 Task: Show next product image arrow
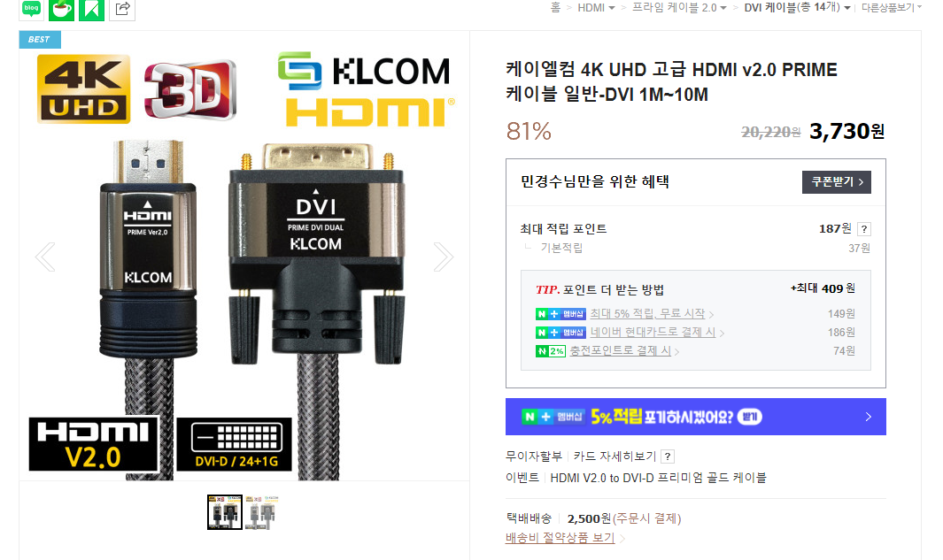pyautogui.click(x=444, y=257)
